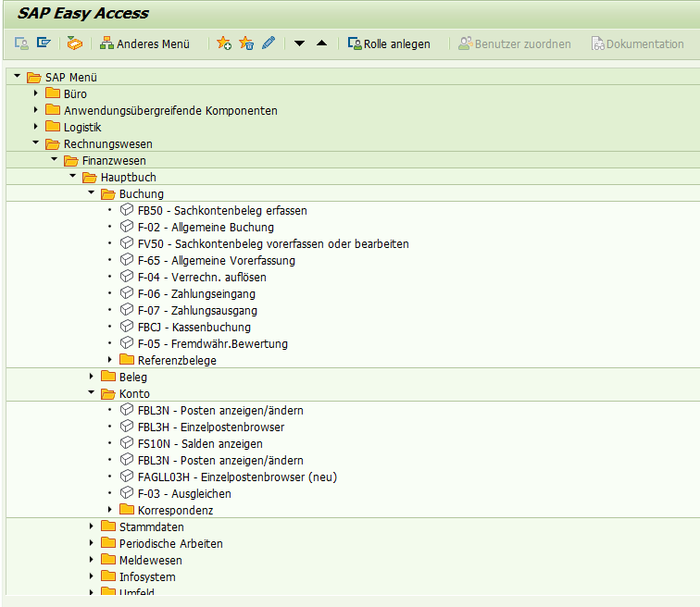Expand the Referenzbelege folder
The width and height of the screenshot is (700, 607).
tap(110, 359)
